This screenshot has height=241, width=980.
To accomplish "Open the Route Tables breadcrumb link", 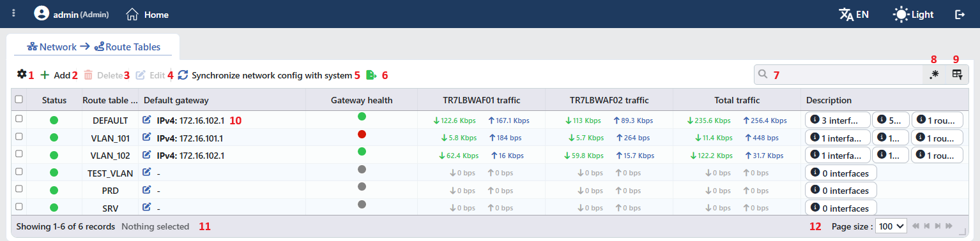I will [x=127, y=47].
